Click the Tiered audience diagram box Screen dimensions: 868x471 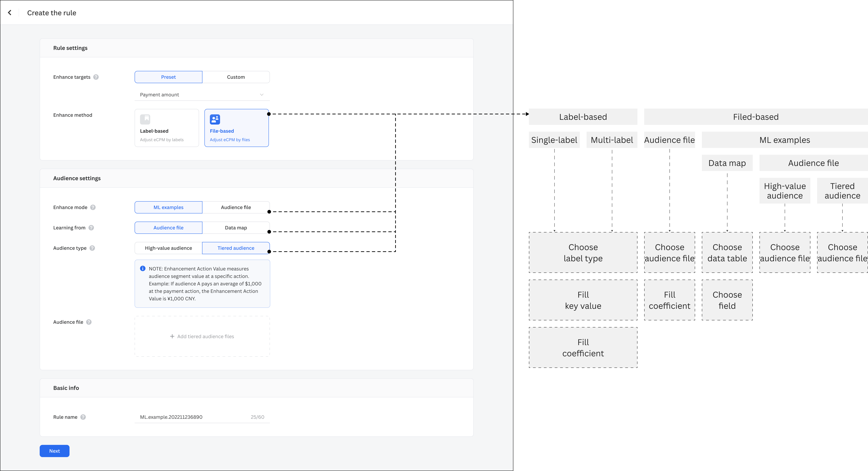tap(842, 191)
